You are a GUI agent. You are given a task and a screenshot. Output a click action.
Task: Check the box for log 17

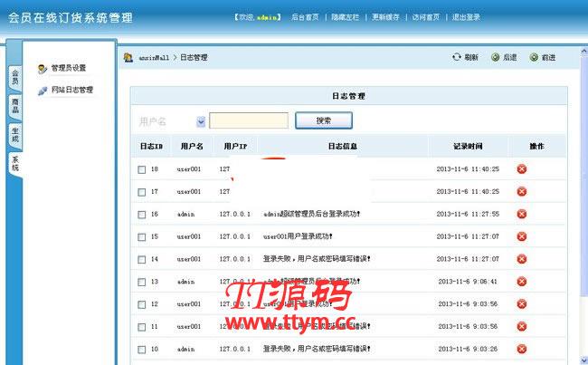(x=142, y=192)
